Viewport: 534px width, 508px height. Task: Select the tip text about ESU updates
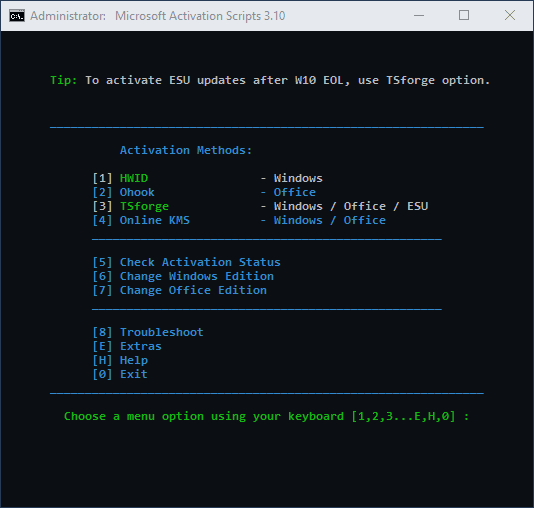click(x=287, y=81)
